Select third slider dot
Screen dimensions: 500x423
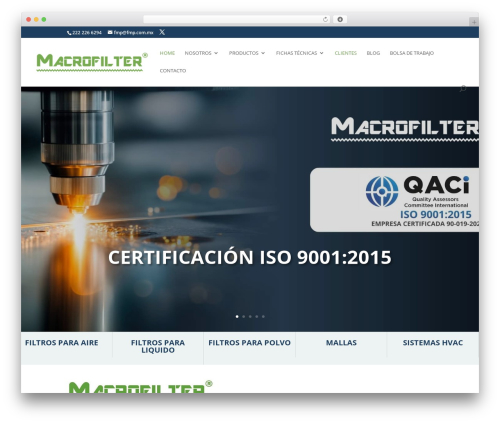point(250,316)
